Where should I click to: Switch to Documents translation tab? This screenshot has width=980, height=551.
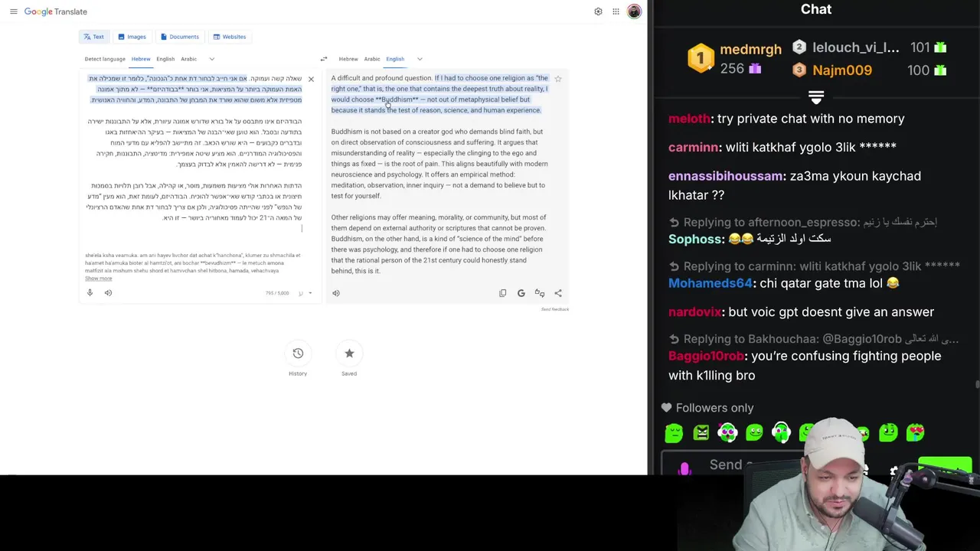point(180,37)
